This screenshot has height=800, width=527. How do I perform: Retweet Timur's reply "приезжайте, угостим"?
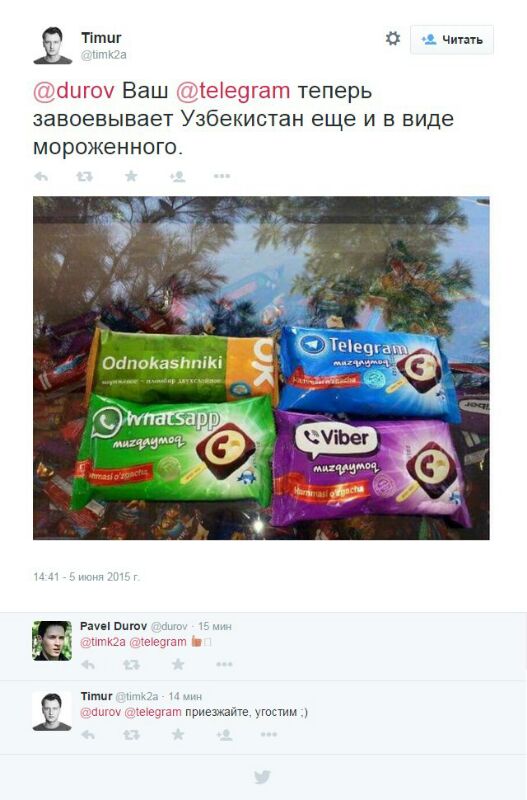coord(131,735)
